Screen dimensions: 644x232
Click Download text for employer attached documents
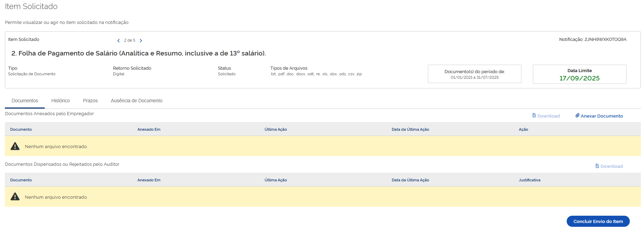tap(549, 116)
